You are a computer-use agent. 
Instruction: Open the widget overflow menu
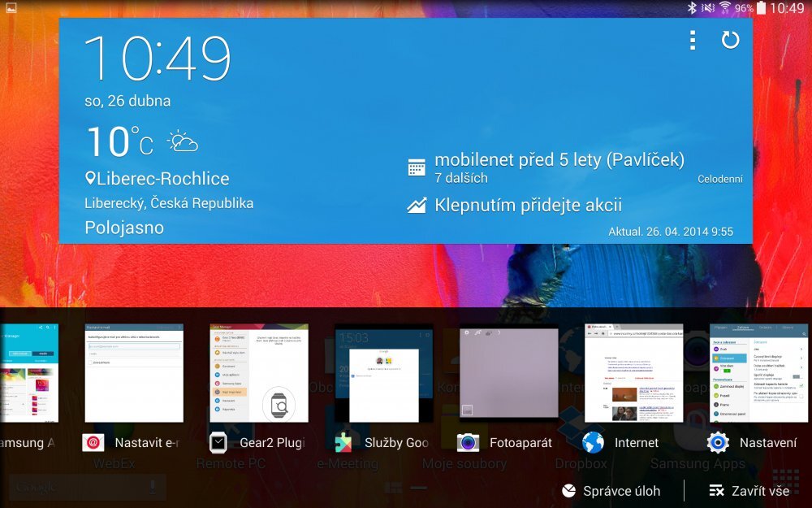[x=693, y=40]
